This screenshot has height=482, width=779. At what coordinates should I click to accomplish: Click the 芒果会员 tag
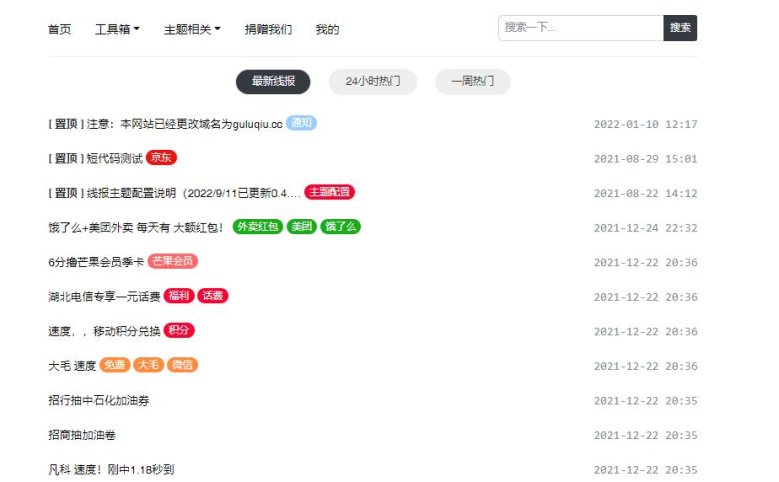pyautogui.click(x=172, y=261)
